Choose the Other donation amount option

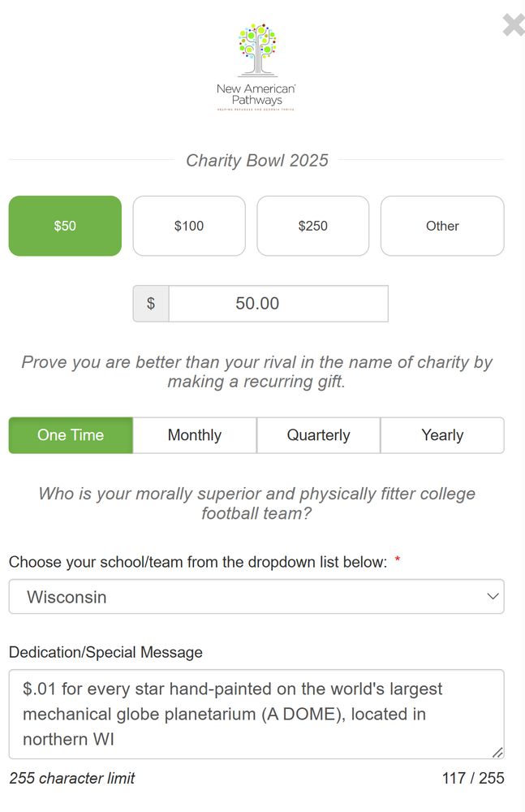coord(442,226)
